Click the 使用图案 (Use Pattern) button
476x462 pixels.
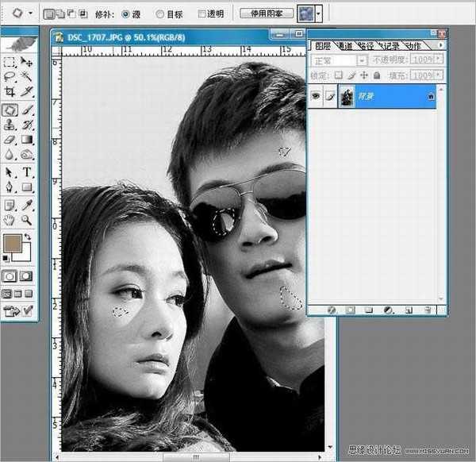point(266,14)
